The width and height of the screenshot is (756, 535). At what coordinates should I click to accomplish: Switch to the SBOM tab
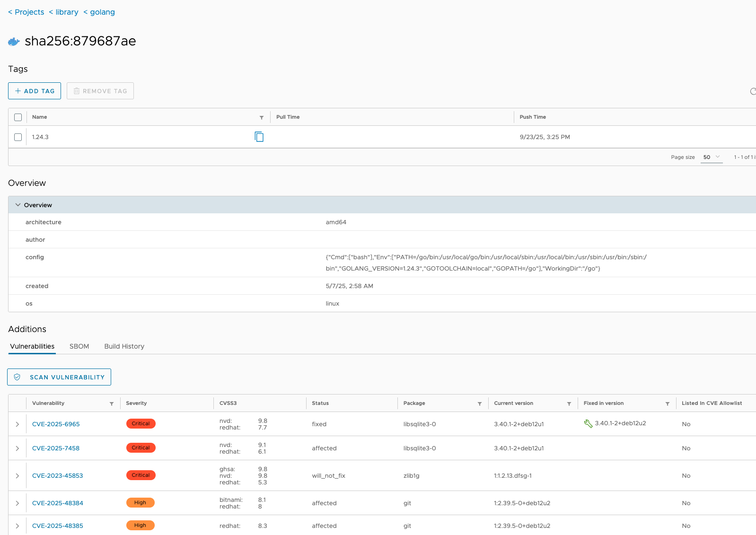coord(79,346)
